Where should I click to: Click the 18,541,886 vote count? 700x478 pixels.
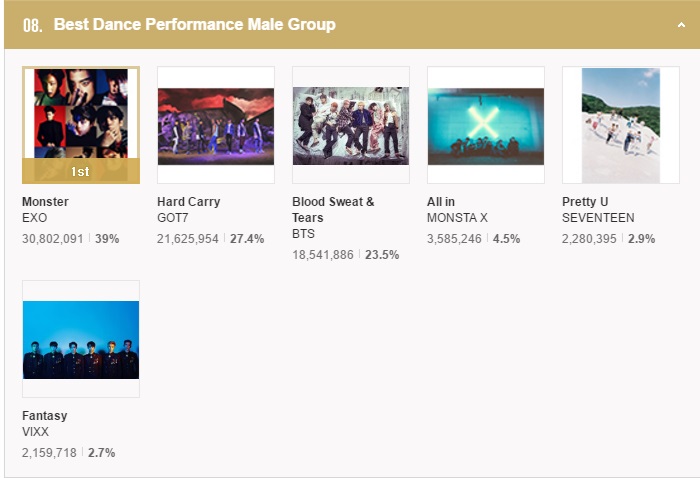coord(323,255)
